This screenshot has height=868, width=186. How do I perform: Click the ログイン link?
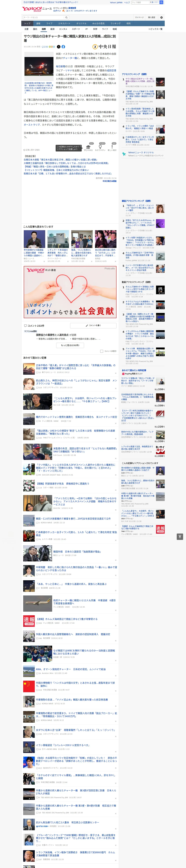pos(57,11)
